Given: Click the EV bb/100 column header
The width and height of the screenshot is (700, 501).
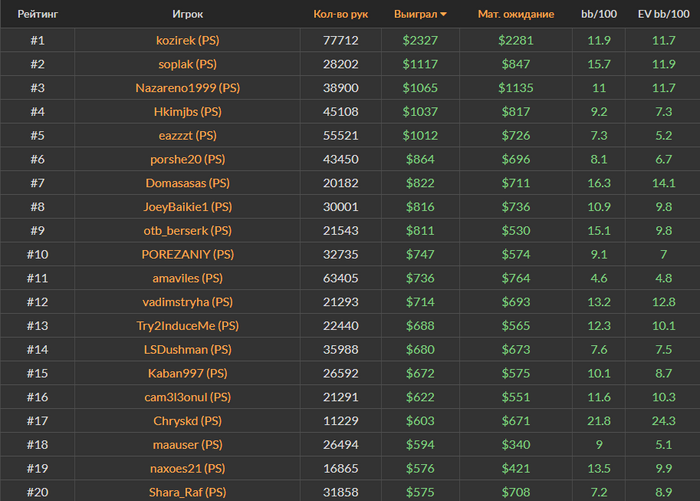Looking at the screenshot, I should [x=663, y=15].
